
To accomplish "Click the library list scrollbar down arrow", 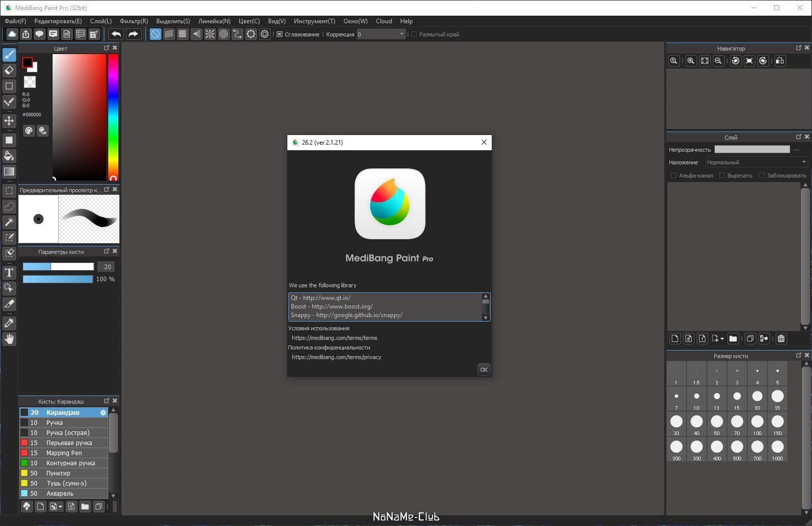I will pos(486,318).
